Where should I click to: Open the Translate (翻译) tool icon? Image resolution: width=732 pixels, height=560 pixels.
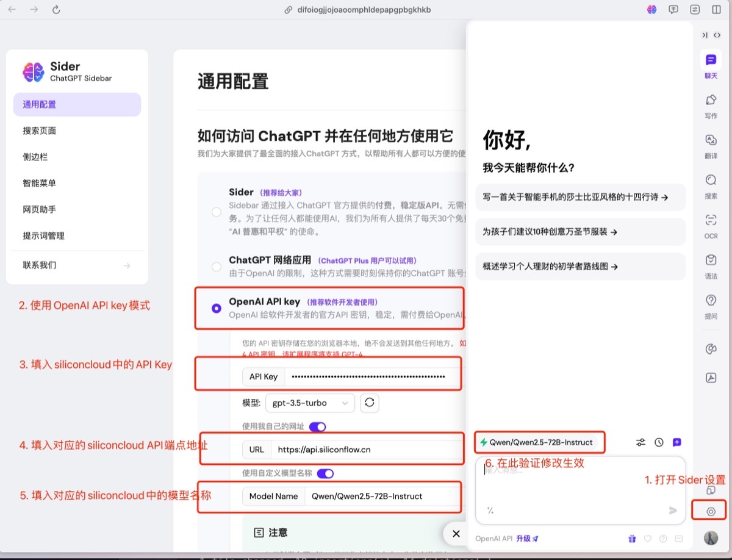pos(711,140)
